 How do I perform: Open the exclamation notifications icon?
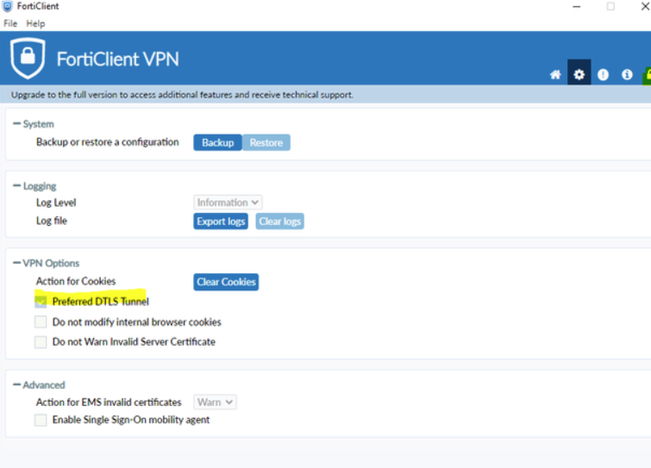tap(603, 74)
